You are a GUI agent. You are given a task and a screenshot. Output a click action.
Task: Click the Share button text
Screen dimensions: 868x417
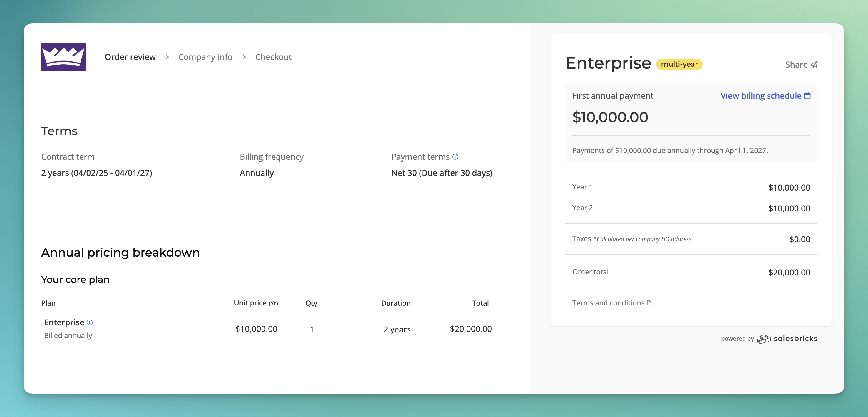click(796, 64)
